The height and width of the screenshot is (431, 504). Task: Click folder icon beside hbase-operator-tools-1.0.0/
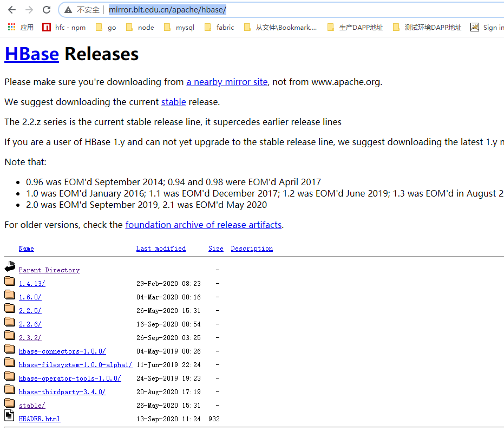(10, 376)
